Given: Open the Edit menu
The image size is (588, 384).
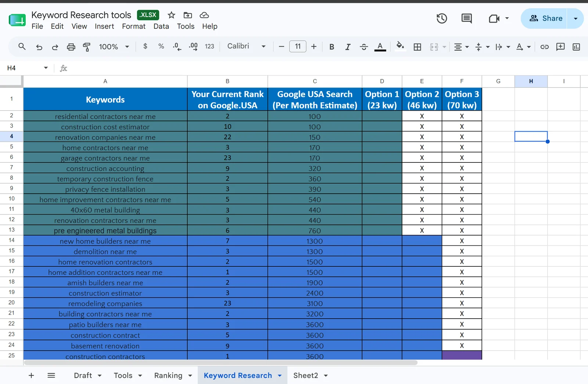Looking at the screenshot, I should point(57,26).
